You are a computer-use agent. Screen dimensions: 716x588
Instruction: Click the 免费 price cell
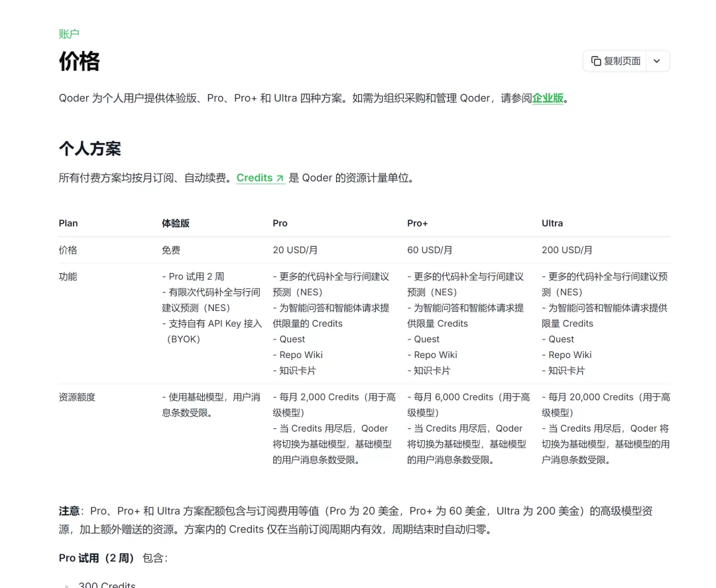171,250
